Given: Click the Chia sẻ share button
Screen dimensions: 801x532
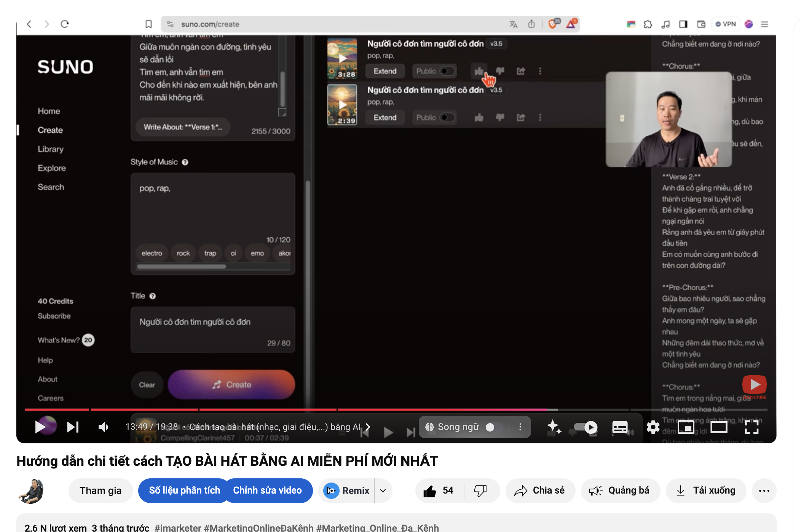Looking at the screenshot, I should coord(540,491).
